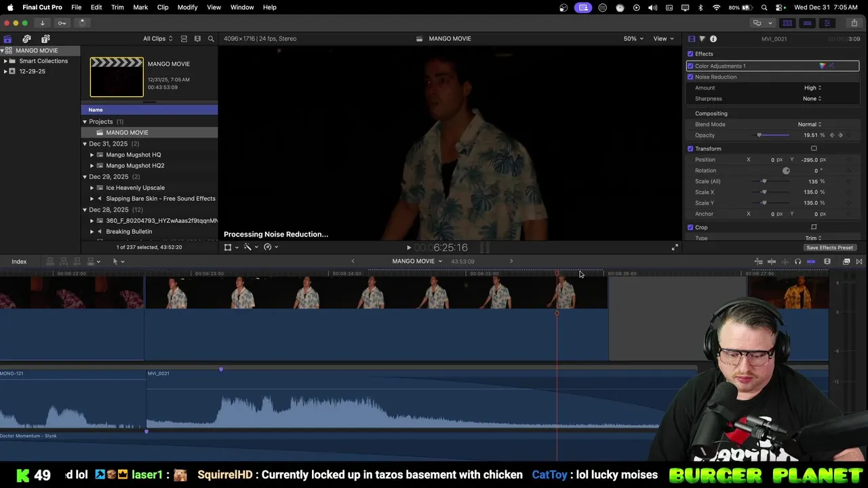This screenshot has height=488, width=868.
Task: Change Sharpness dropdown from None
Action: (x=812, y=98)
